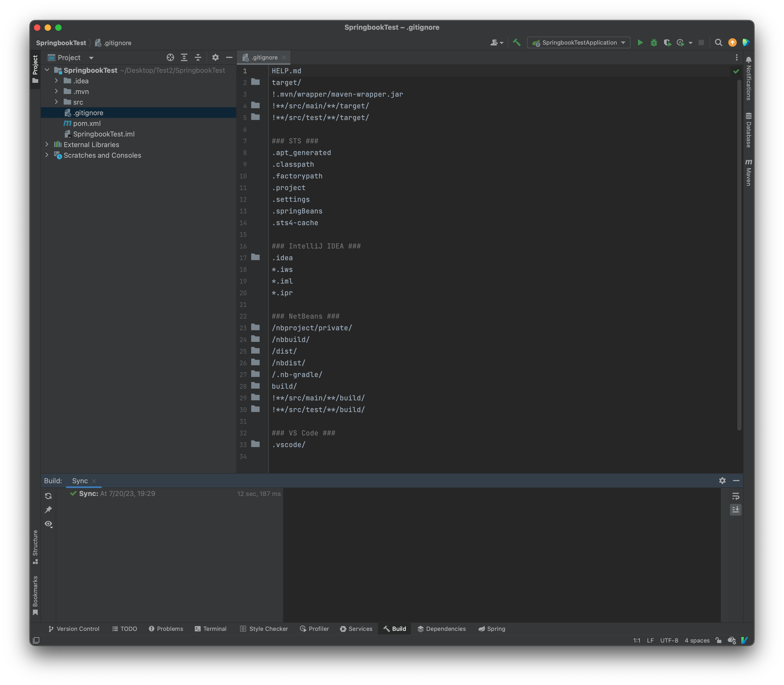Open pom.xml in the project tree
The width and height of the screenshot is (784, 685).
coord(87,123)
